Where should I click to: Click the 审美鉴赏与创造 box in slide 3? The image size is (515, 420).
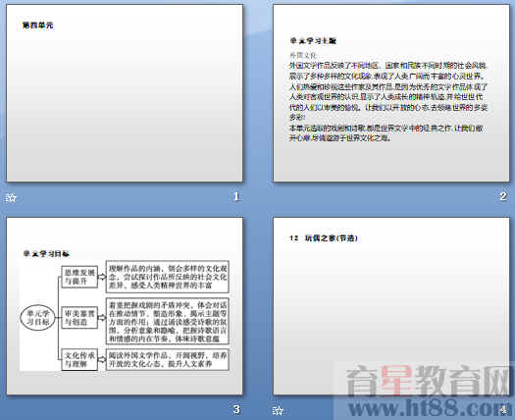[79, 318]
